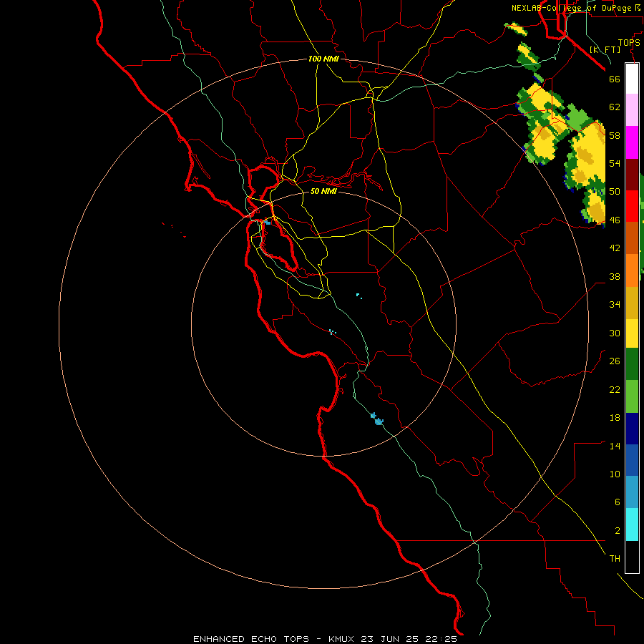Viewport: 644px width, 644px height.
Task: Click the "2" legend value
Action: pos(617,531)
